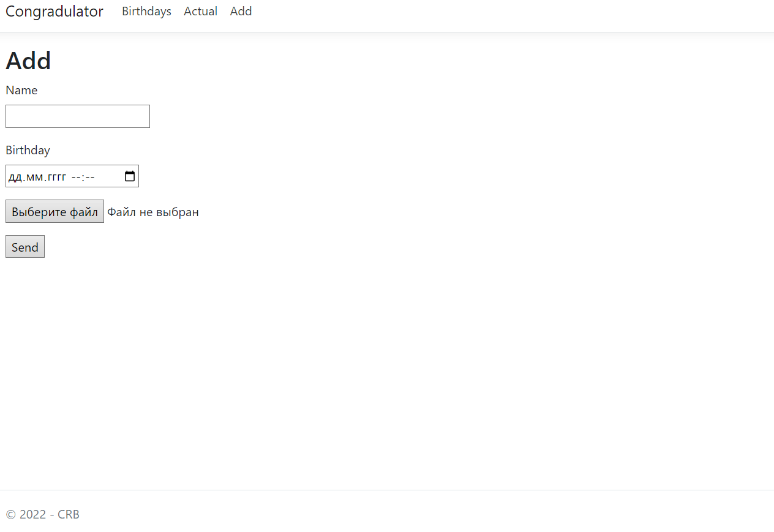
Task: Open the Birthdays page
Action: 146,11
